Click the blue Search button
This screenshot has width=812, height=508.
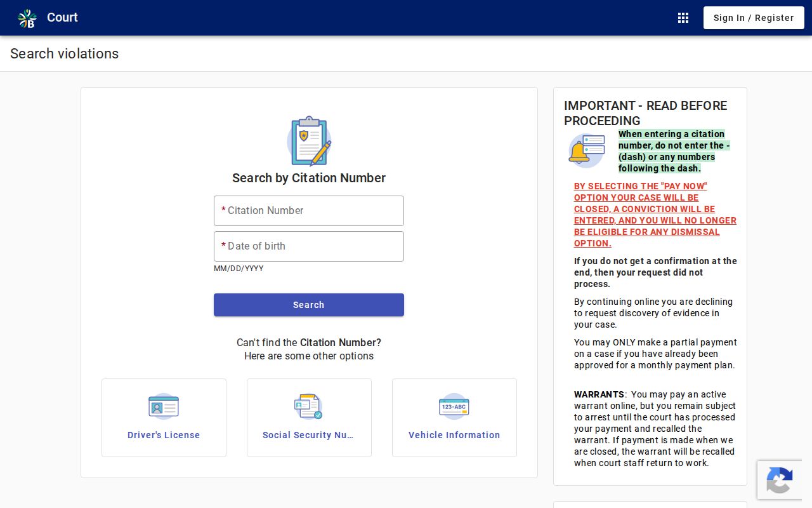click(309, 305)
